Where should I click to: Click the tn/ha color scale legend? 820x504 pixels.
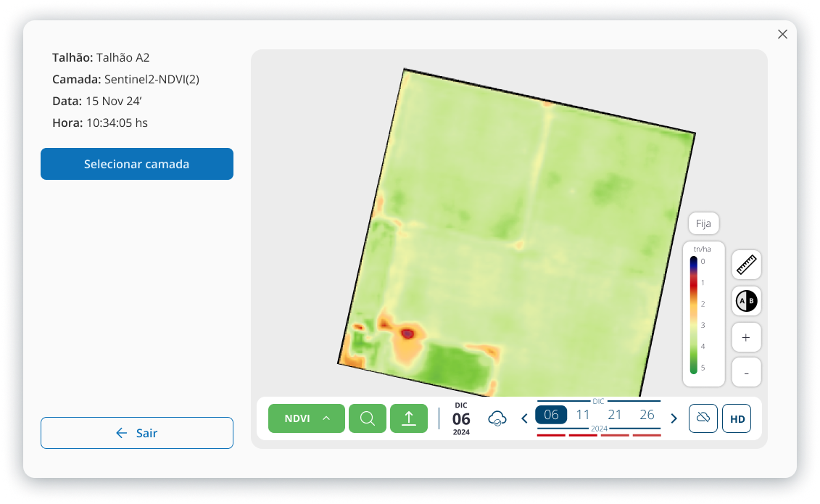703,314
